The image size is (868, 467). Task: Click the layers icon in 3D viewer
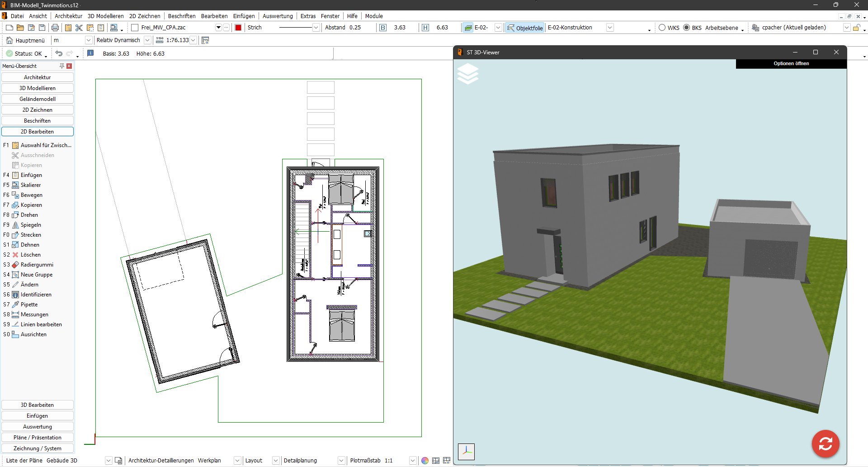(468, 74)
